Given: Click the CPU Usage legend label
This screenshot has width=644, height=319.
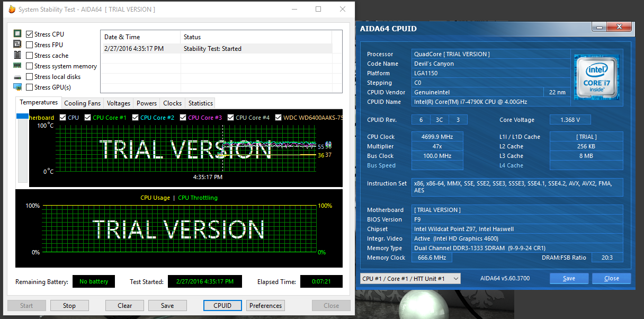Looking at the screenshot, I should click(155, 198).
